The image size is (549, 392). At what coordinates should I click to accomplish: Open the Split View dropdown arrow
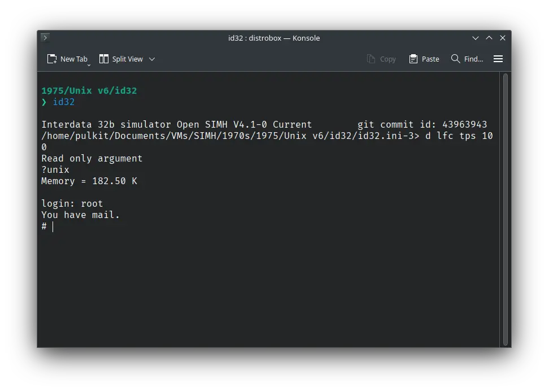pos(151,58)
